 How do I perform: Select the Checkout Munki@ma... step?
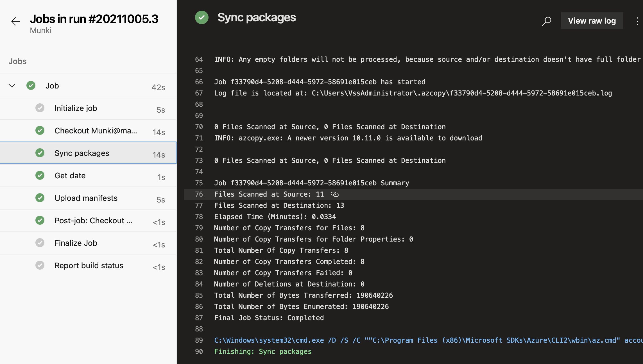tap(96, 131)
